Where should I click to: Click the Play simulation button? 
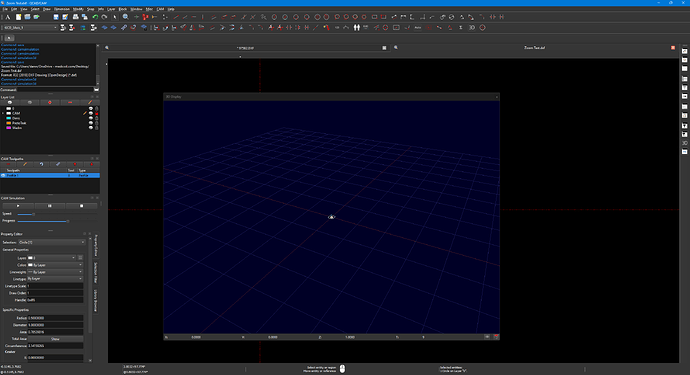(x=18, y=206)
